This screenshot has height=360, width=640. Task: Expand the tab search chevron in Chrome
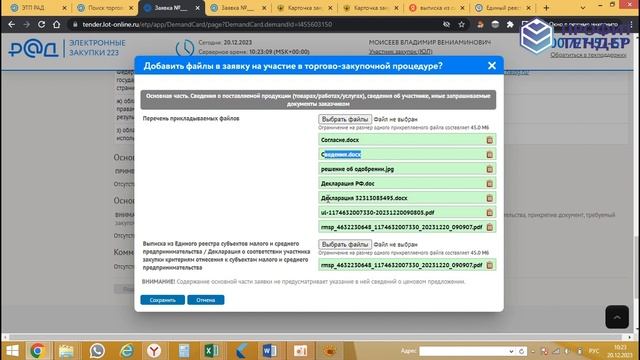click(x=583, y=8)
